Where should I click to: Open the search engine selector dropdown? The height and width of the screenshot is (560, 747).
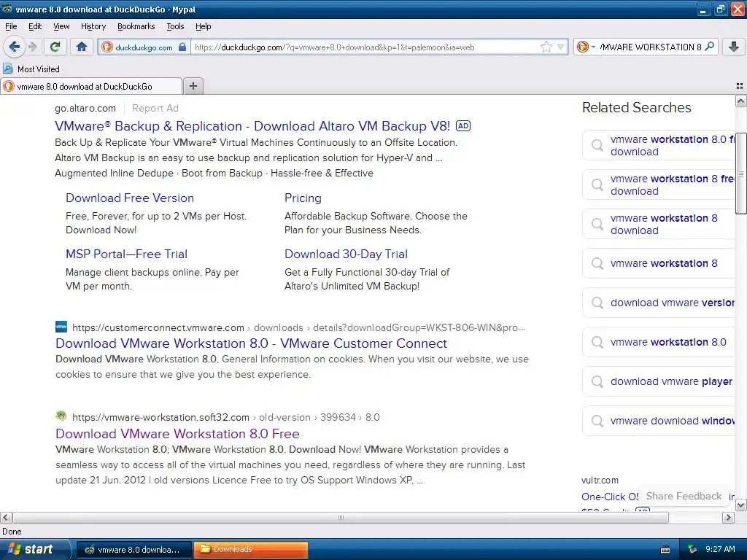click(586, 47)
